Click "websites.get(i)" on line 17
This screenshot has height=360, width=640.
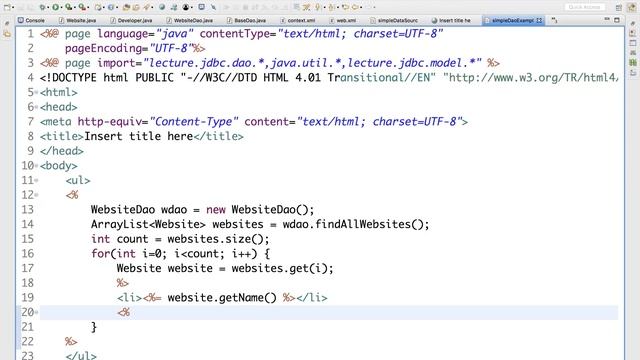click(x=280, y=269)
